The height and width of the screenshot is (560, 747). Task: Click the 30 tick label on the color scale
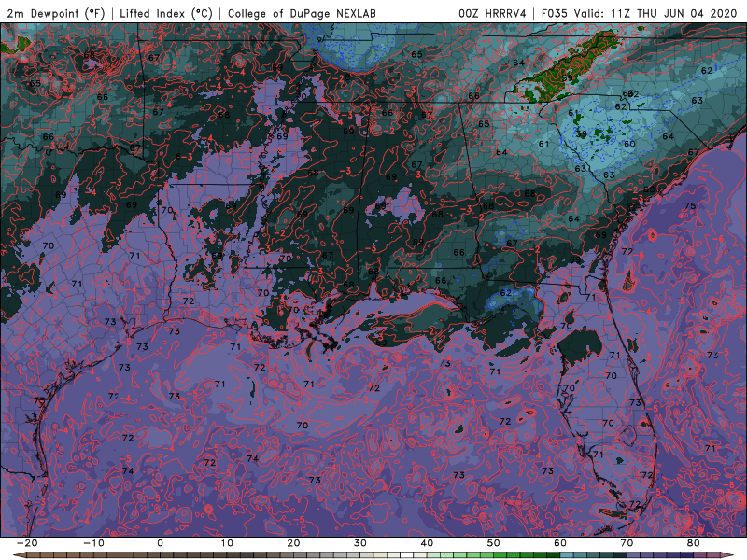tap(360, 543)
